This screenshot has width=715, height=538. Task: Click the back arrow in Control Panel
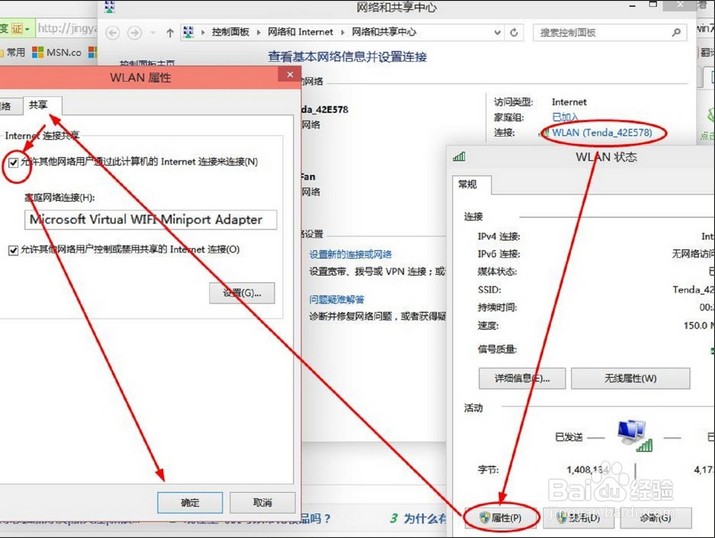[x=113, y=32]
